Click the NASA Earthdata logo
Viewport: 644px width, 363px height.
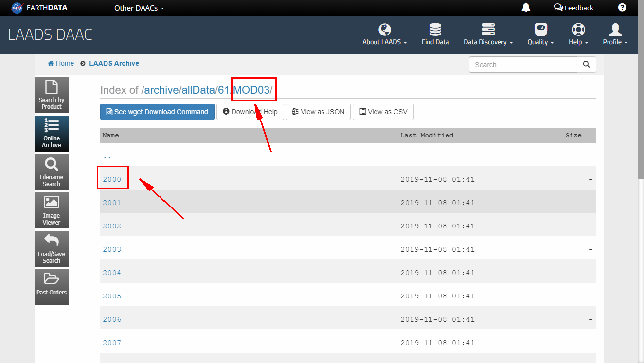coord(39,8)
